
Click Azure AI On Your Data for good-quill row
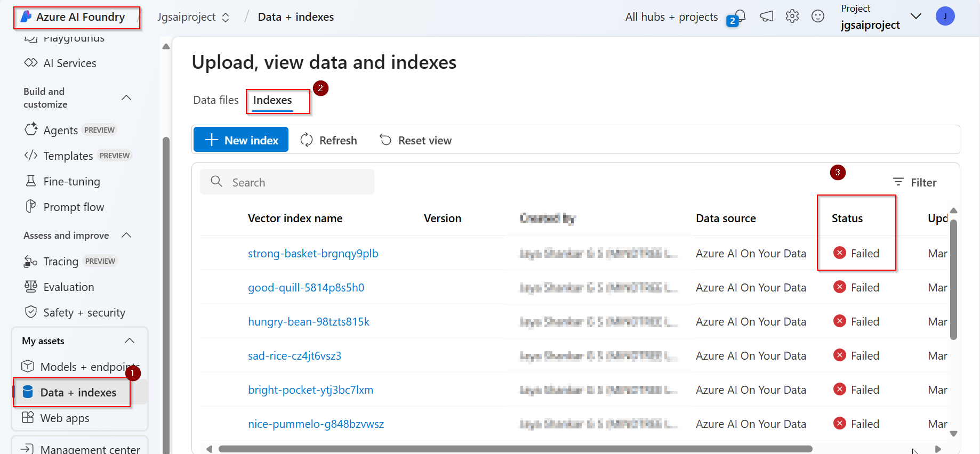pos(751,288)
